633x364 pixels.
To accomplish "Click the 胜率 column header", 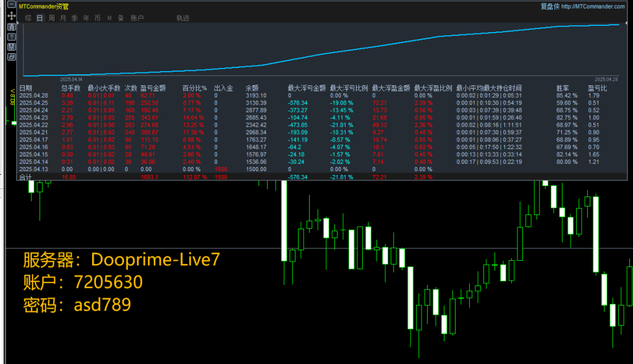I will (563, 88).
